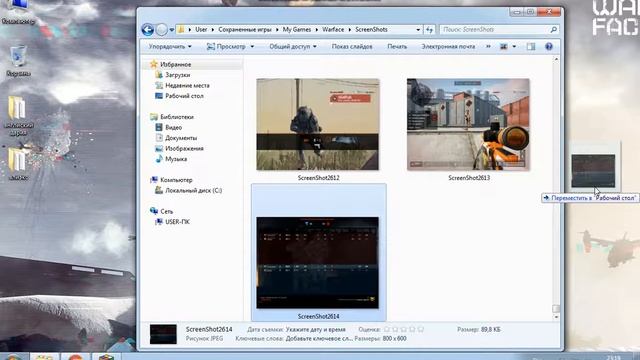The height and width of the screenshot is (360, 640).
Task: Select the ScreenShot2612 thumbnail
Action: 318,124
